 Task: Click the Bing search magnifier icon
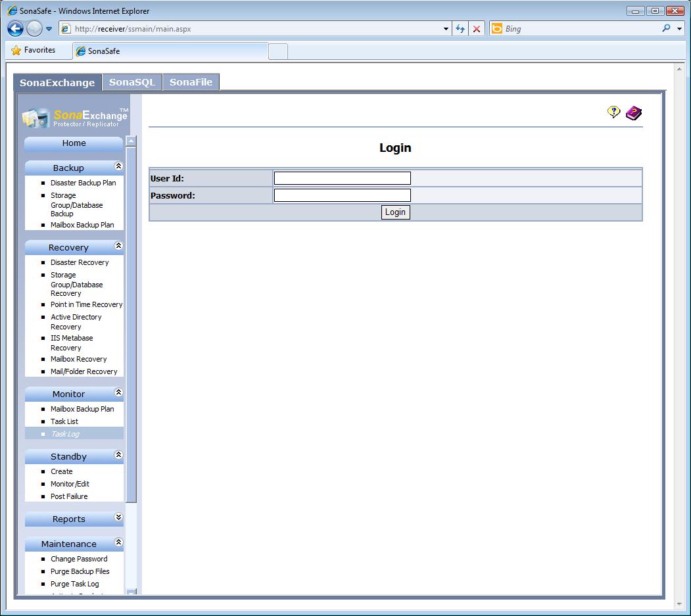tap(666, 28)
